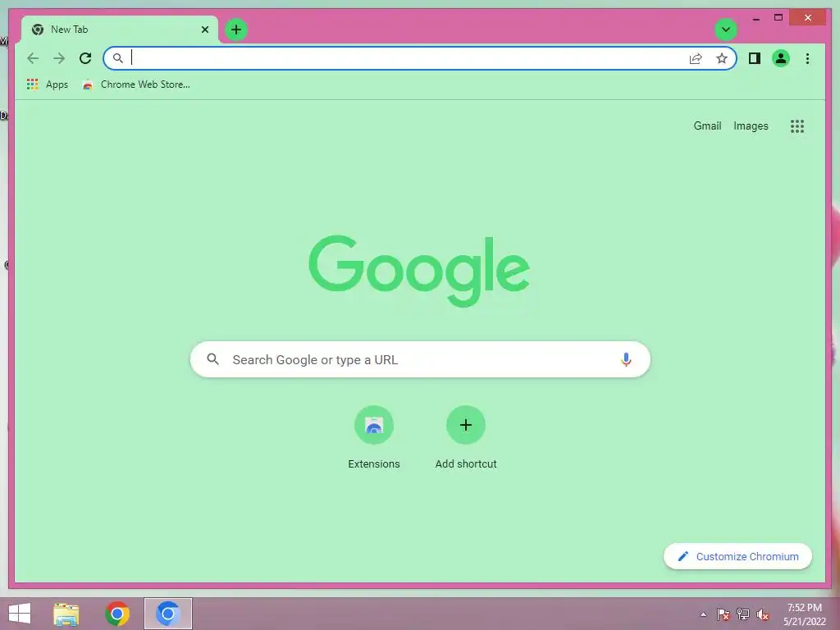The image size is (840, 630).
Task: Show hidden tray icons arrow
Action: click(703, 614)
